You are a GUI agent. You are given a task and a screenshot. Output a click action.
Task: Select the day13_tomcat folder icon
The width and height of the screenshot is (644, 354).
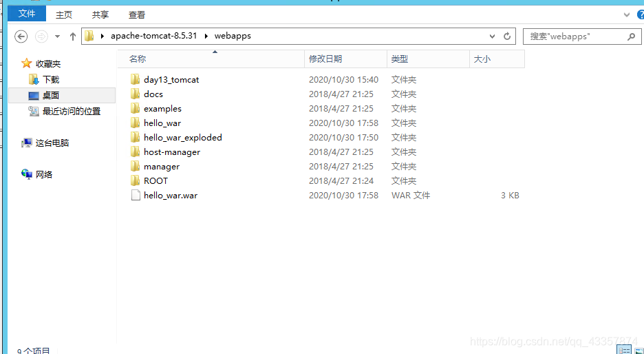[x=135, y=79]
